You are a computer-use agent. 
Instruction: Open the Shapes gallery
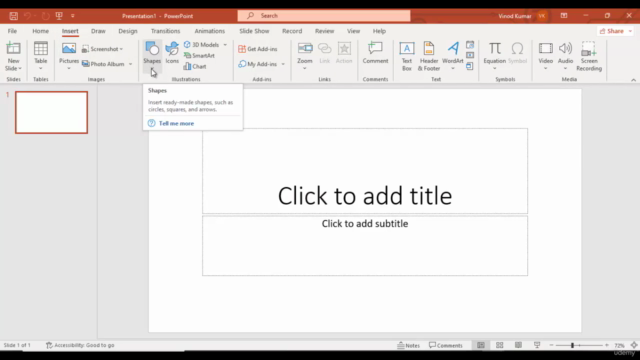(x=152, y=56)
